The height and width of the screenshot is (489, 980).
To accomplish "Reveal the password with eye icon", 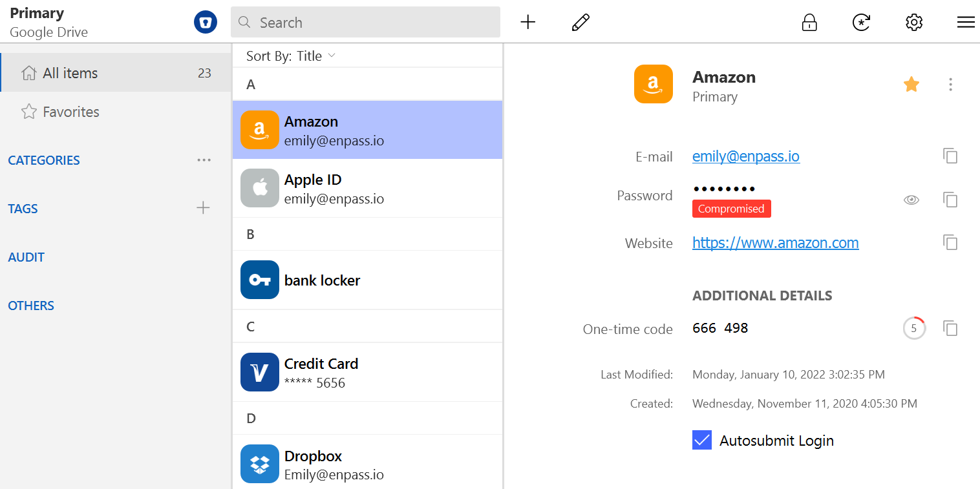I will [x=911, y=200].
